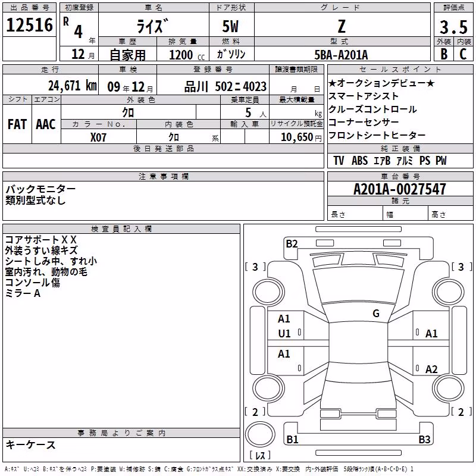Image resolution: width=476 pixels, height=476 pixels.
Task: Click the A2 scratch mark on diagram
Action: pyautogui.click(x=431, y=369)
